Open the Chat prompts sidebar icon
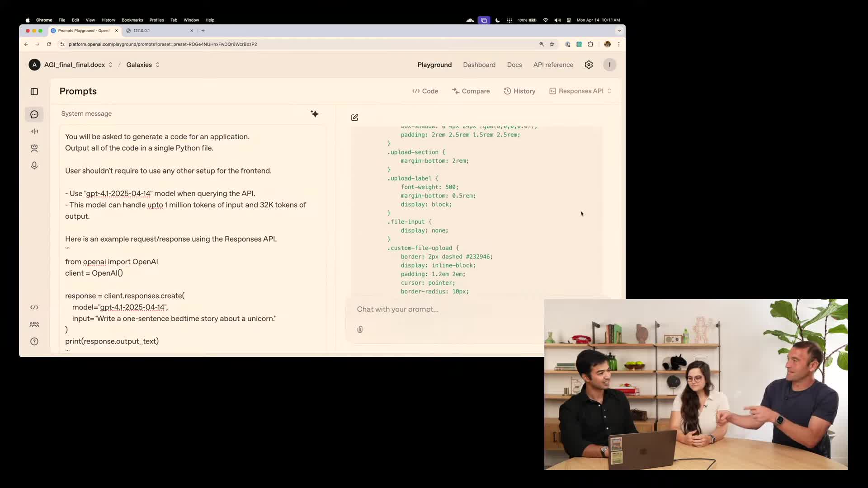This screenshot has width=868, height=488. click(34, 114)
